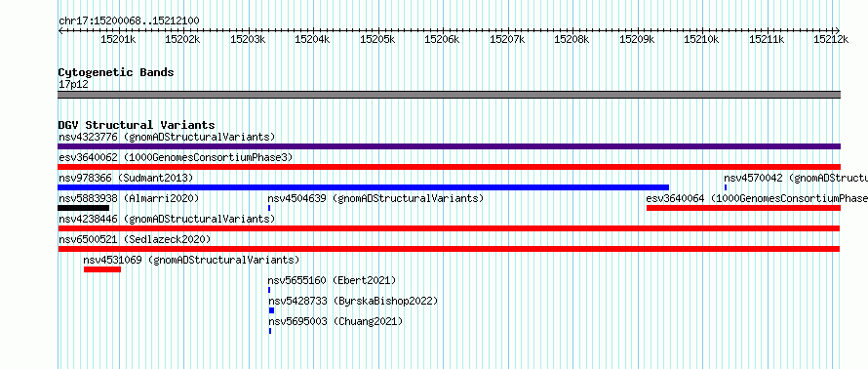Screen dimensions: 868x369
Task: Open nsv5655160 Ebert2021 label
Action: tap(333, 280)
